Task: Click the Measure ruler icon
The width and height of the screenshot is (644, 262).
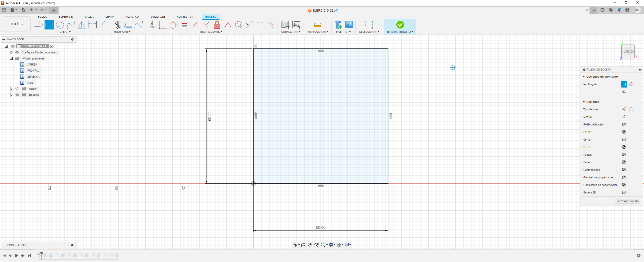Action: 317,25
